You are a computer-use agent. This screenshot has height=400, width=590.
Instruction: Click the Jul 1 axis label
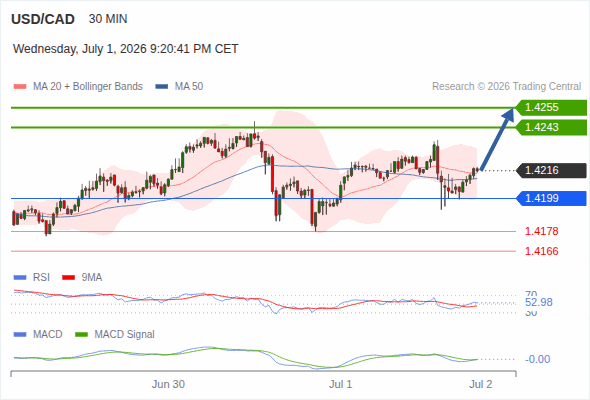pos(341,384)
